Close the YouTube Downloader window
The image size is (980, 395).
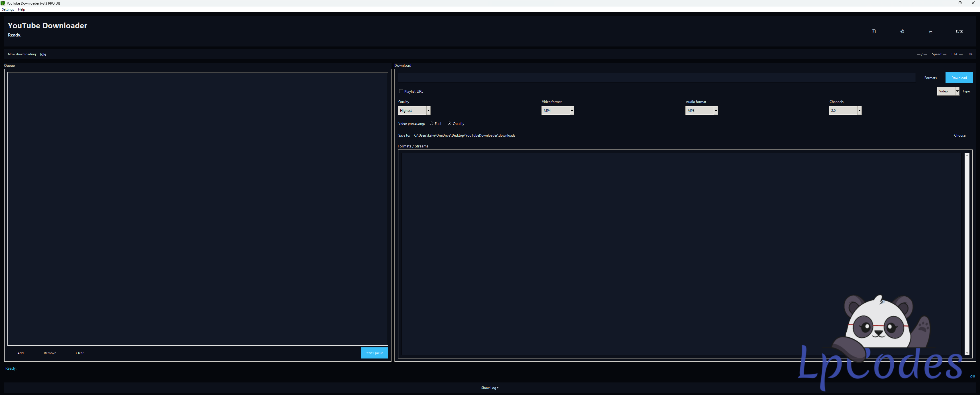(973, 3)
